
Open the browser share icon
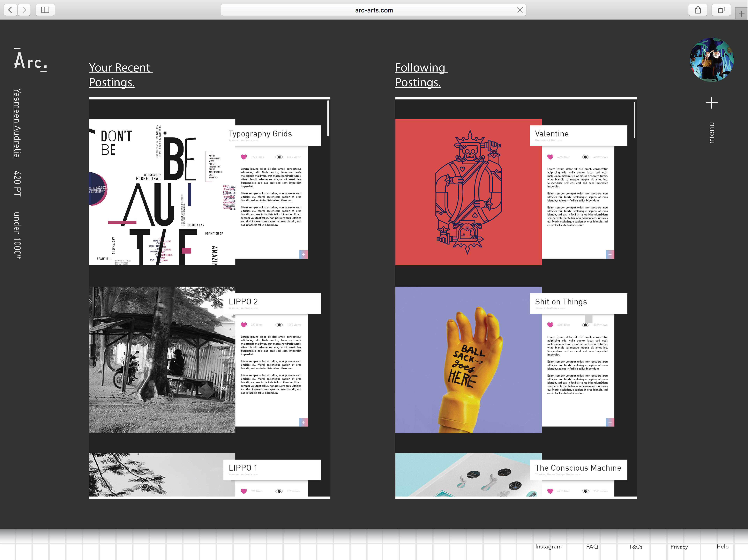698,10
